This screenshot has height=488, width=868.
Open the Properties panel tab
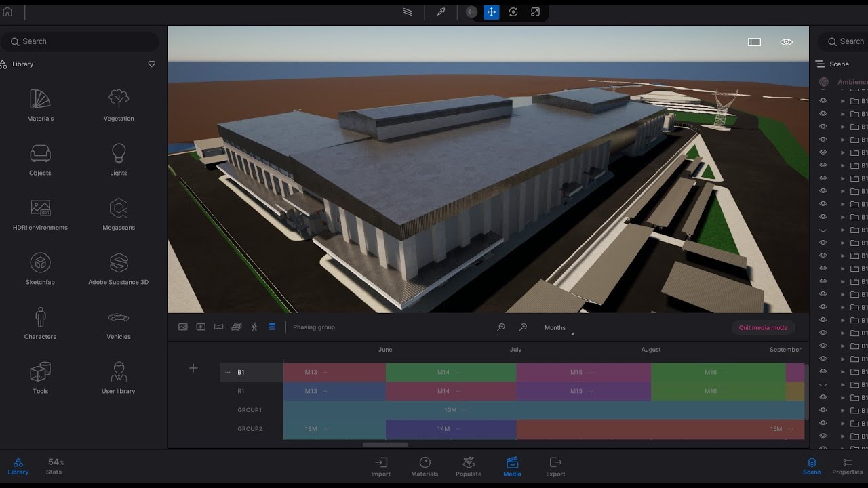(848, 466)
